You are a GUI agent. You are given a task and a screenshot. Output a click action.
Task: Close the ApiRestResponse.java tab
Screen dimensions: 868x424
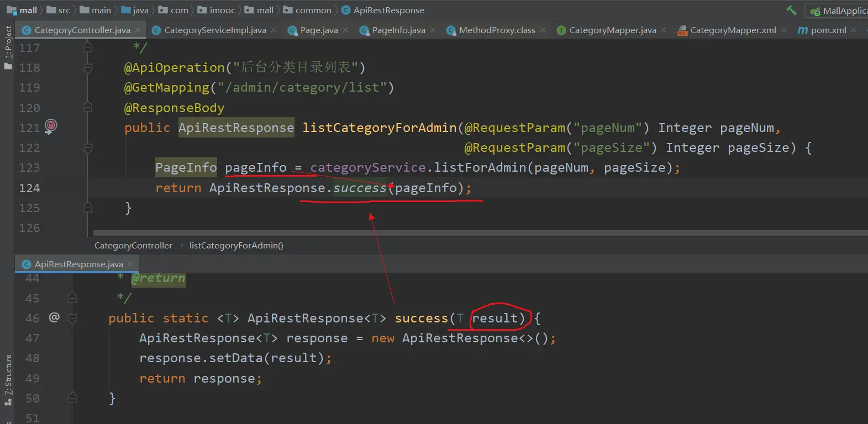130,264
